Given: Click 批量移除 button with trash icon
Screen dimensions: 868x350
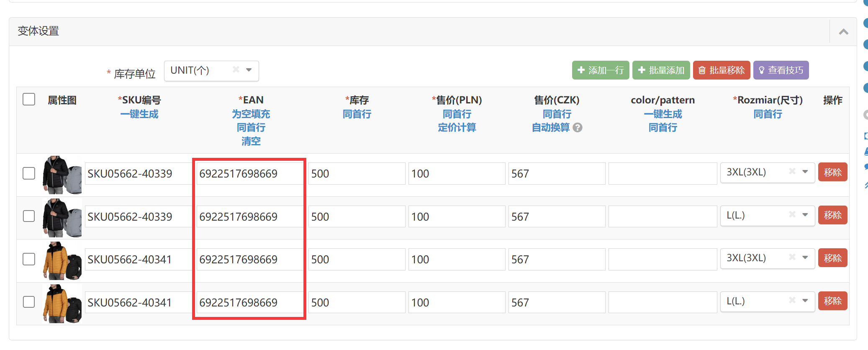Looking at the screenshot, I should [x=721, y=70].
